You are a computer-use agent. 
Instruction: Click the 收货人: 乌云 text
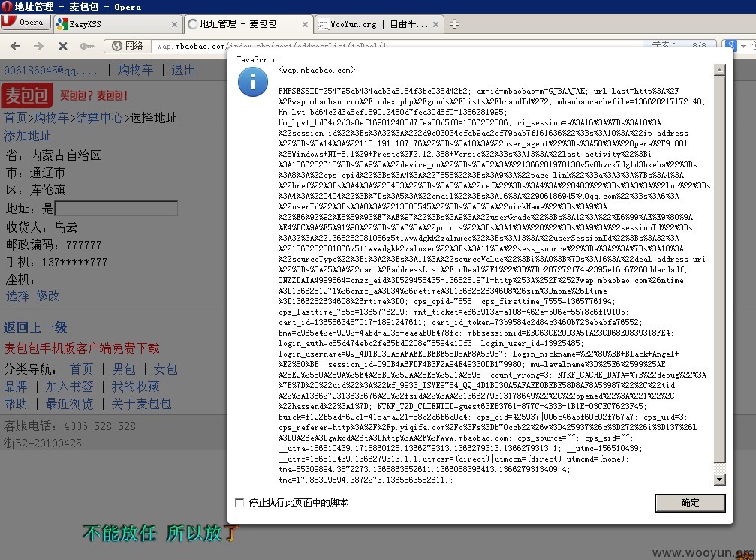[41, 227]
